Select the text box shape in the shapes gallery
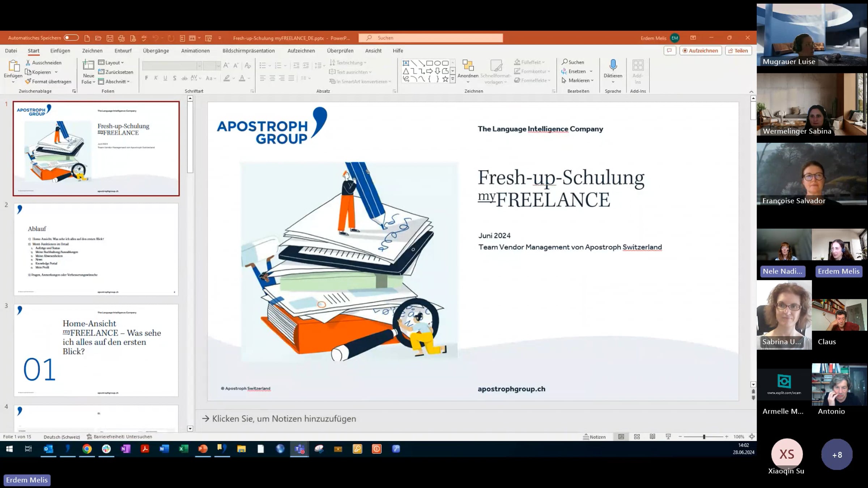This screenshot has height=488, width=868. click(406, 63)
